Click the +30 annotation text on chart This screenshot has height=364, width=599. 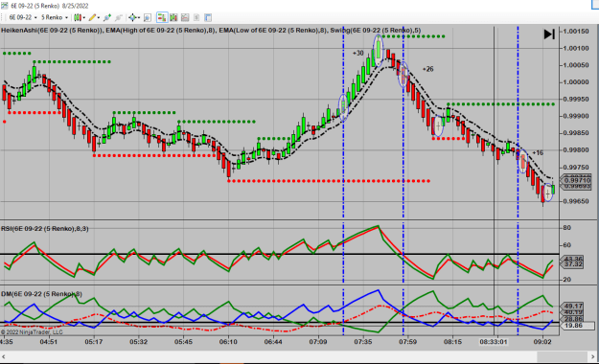tap(357, 53)
